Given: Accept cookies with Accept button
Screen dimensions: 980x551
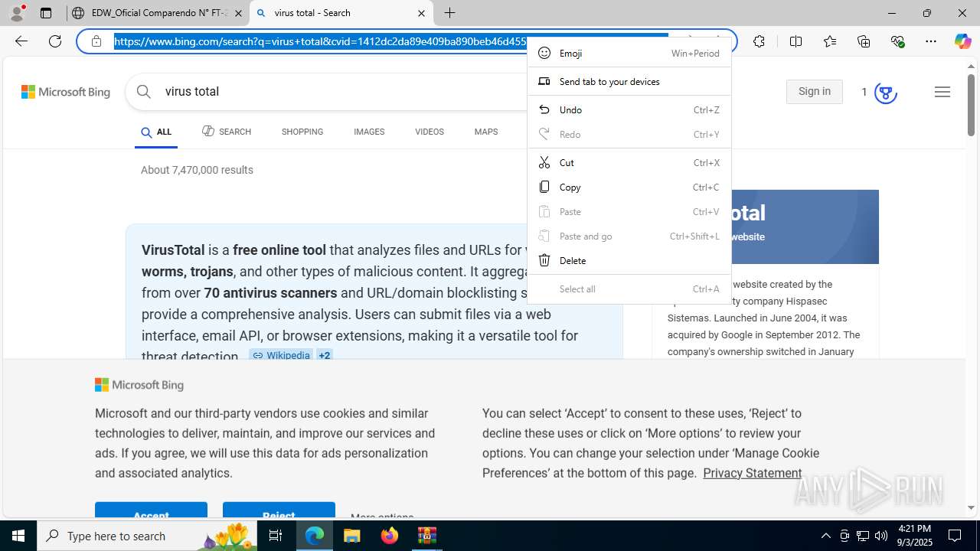Looking at the screenshot, I should (x=151, y=510).
